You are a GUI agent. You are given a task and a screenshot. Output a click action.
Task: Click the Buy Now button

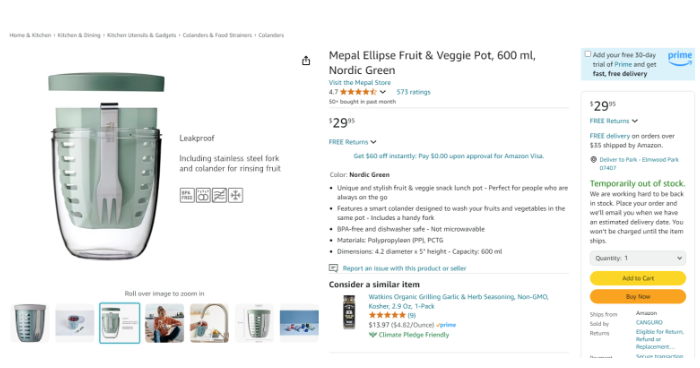coord(638,297)
